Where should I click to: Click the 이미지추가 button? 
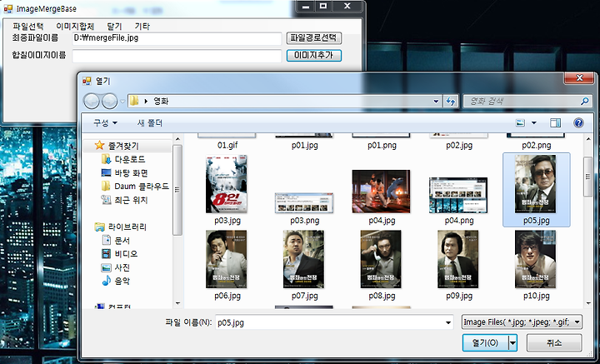point(314,56)
